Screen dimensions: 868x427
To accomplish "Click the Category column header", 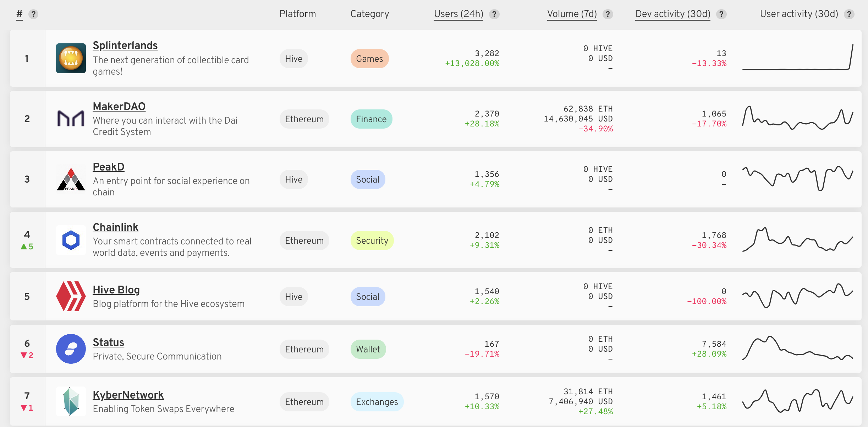I will point(370,14).
